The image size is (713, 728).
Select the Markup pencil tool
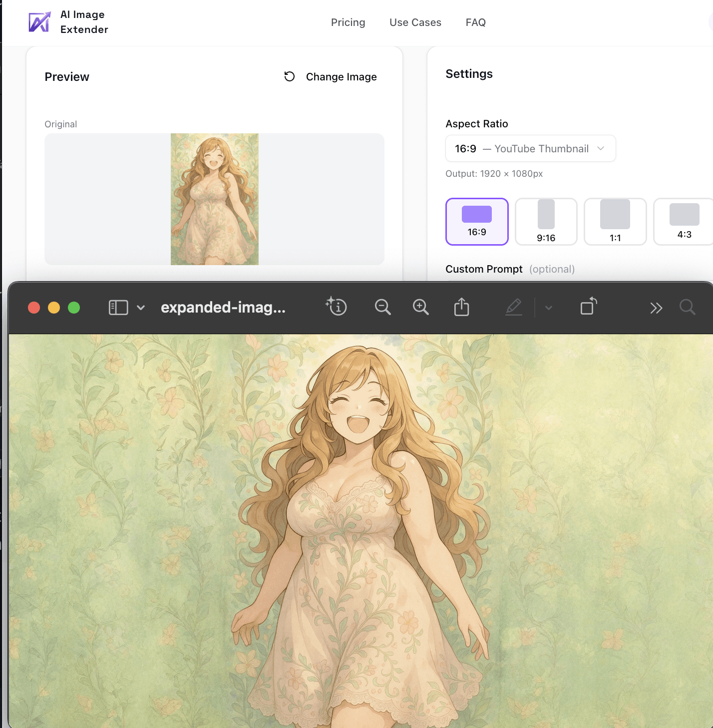(514, 307)
